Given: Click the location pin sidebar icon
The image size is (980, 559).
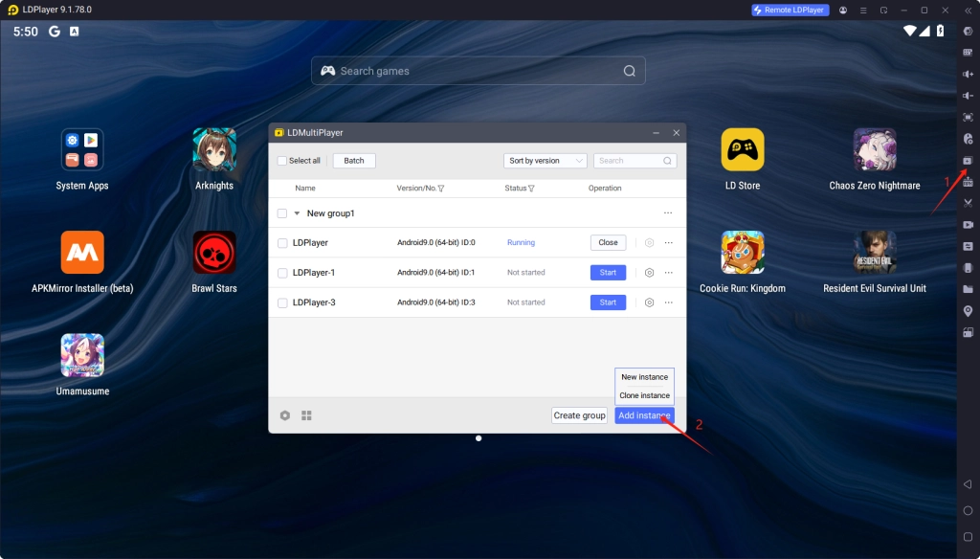Looking at the screenshot, I should [968, 311].
